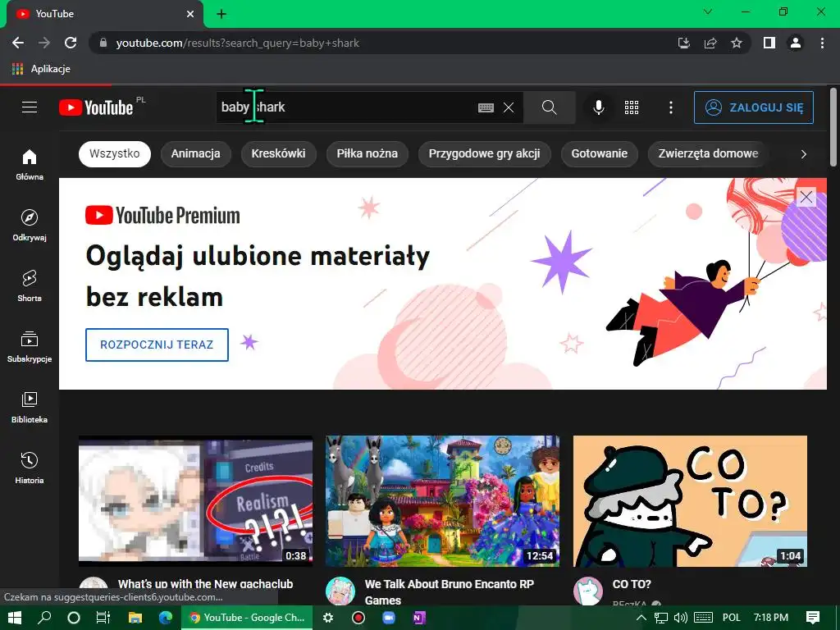The height and width of the screenshot is (630, 840).
Task: Open the on-screen keyboard icon in search box
Action: click(x=486, y=107)
